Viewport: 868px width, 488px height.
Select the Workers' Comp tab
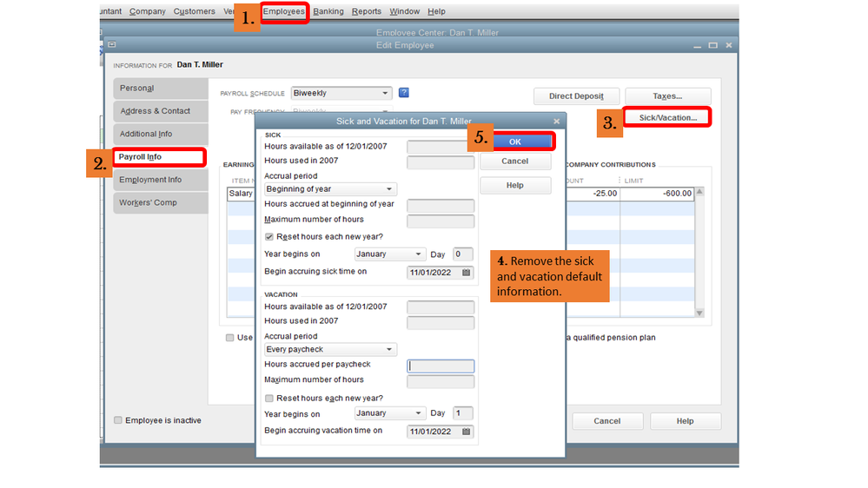click(x=161, y=202)
